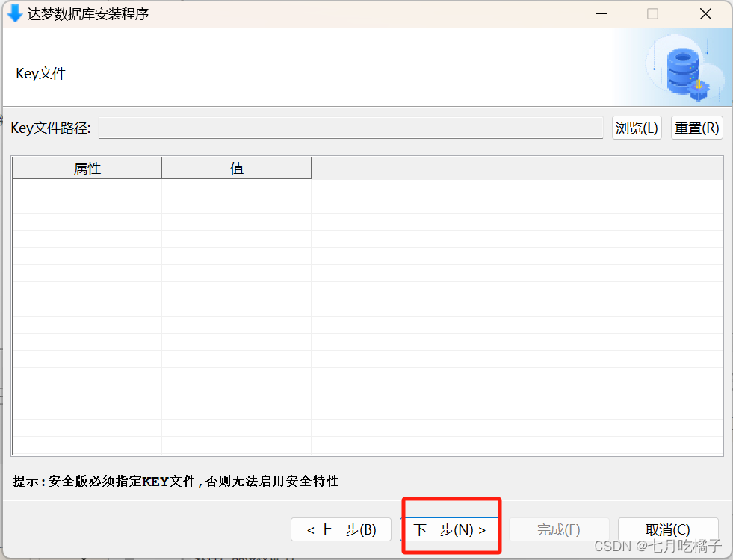The height and width of the screenshot is (560, 733).
Task: Maximize the installer window
Action: pyautogui.click(x=652, y=14)
